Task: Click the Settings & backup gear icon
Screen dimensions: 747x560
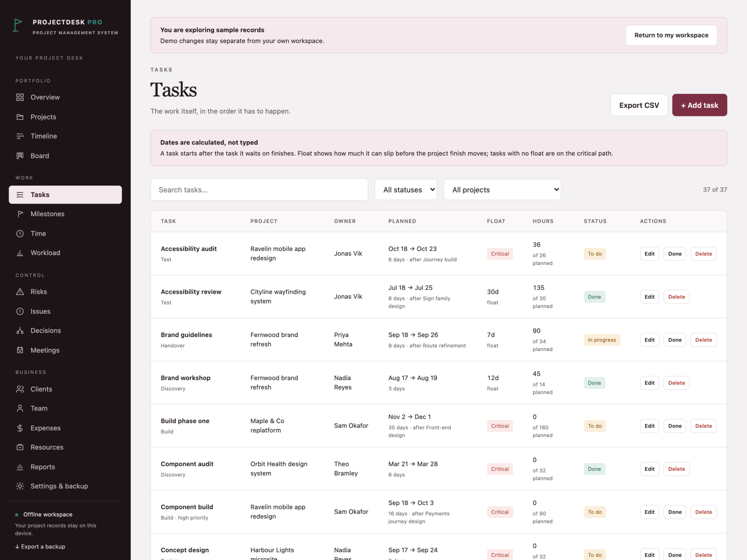Action: [x=20, y=486]
